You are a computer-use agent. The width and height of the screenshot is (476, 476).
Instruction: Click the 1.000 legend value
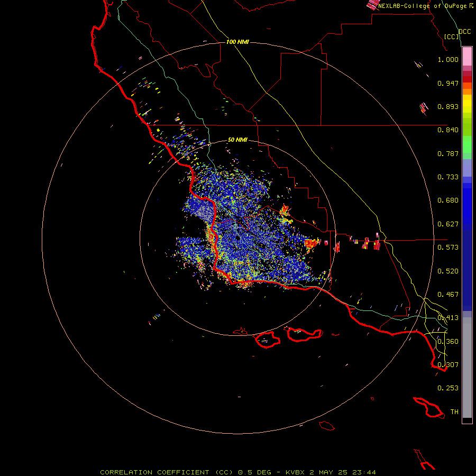pyautogui.click(x=448, y=59)
